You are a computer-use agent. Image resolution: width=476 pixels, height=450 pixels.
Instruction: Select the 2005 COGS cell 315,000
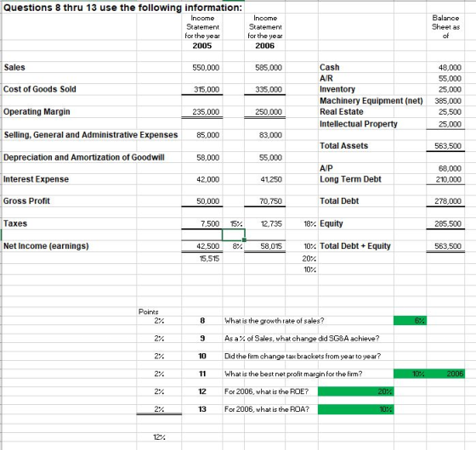coord(202,89)
